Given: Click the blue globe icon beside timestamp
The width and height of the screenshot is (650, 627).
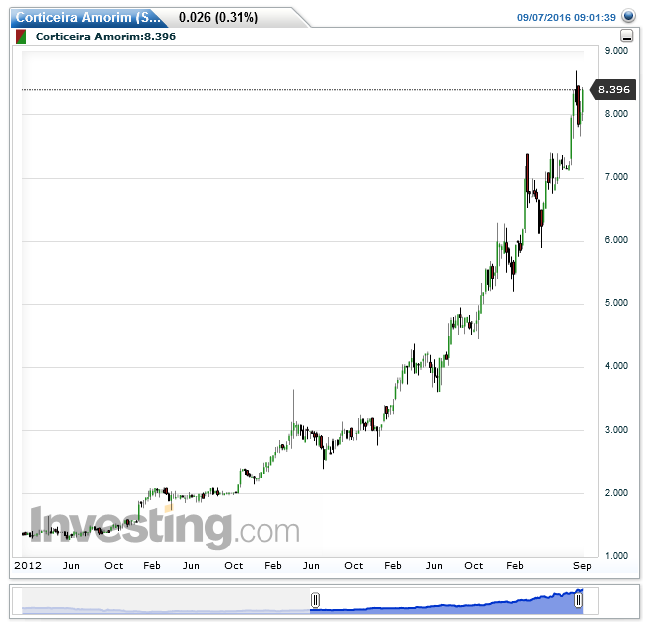Looking at the screenshot, I should pos(629,16).
